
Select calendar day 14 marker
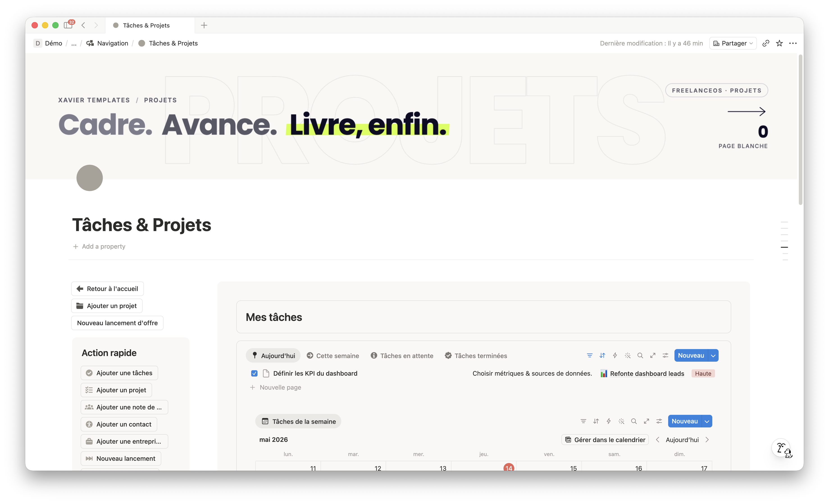pyautogui.click(x=509, y=468)
